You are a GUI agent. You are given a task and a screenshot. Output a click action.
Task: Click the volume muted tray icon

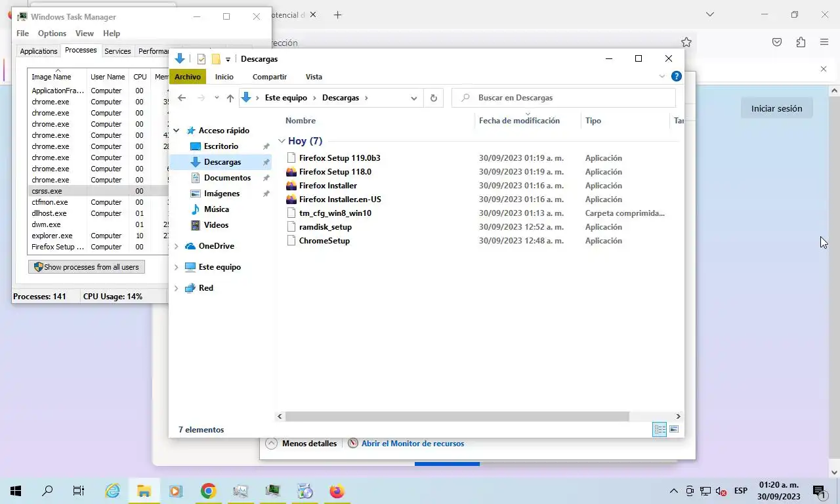click(x=721, y=491)
